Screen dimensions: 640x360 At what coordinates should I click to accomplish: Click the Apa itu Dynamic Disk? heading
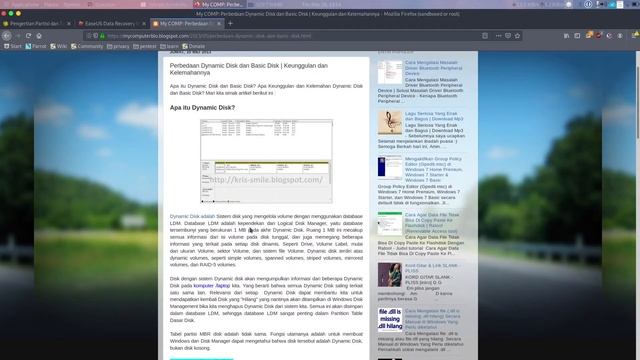(202, 108)
